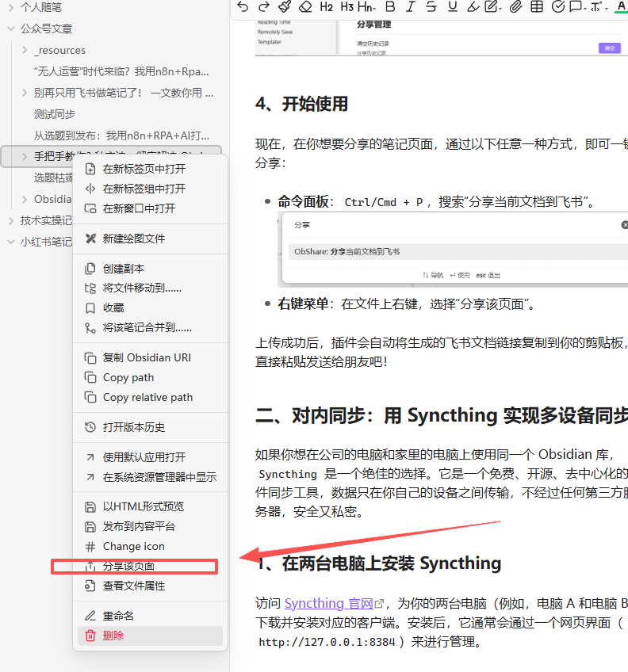Screen dimensions: 628x672
Task: Click 收藏 bookmark menu entry
Action: (x=150, y=307)
